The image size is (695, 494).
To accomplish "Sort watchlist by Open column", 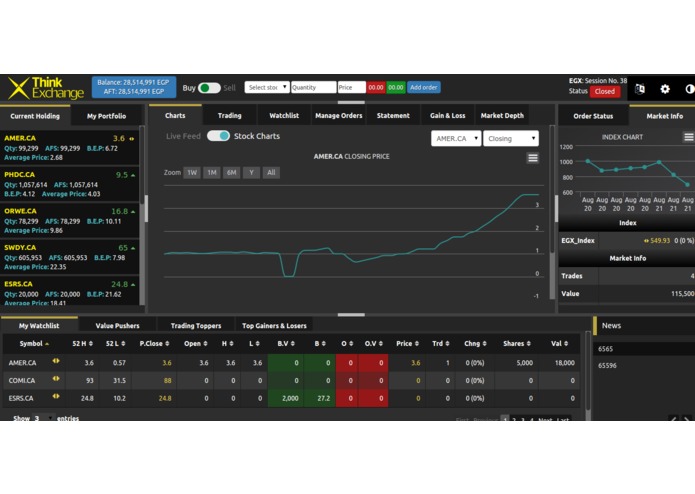I will [x=195, y=343].
